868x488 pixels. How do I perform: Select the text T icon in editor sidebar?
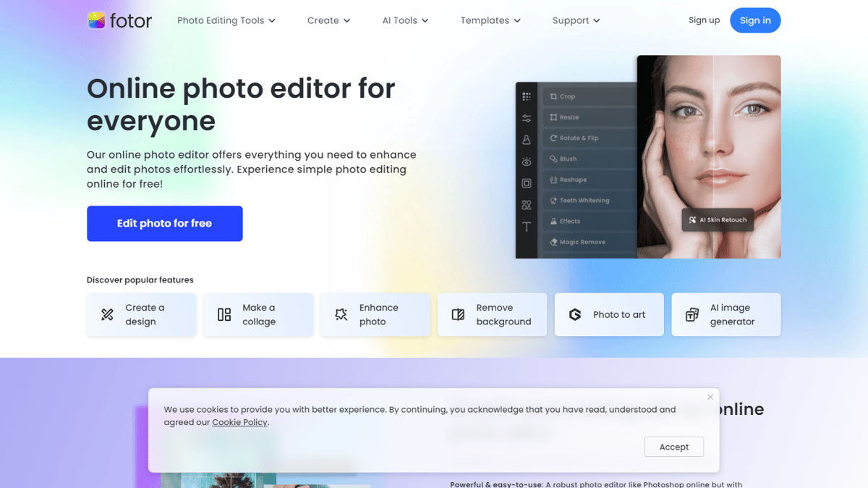coord(527,227)
